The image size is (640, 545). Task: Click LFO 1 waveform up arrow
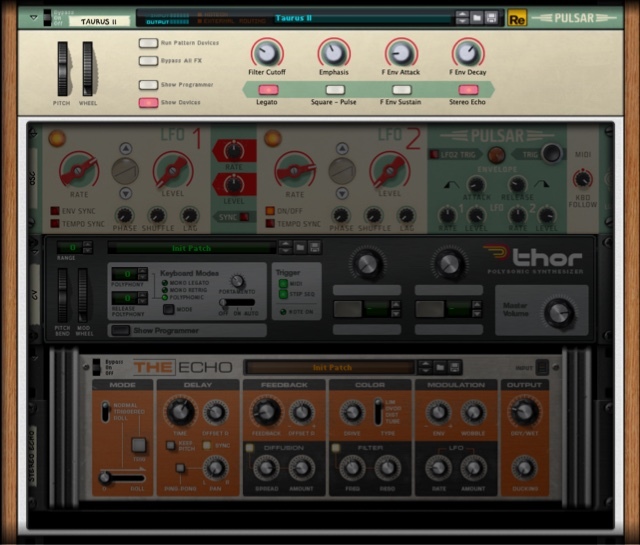126,148
